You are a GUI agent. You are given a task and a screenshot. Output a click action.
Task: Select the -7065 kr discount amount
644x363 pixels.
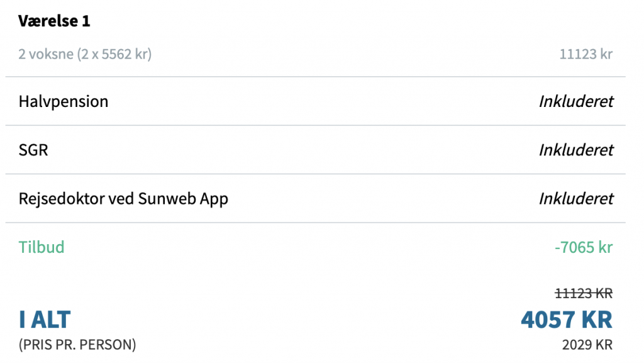click(x=583, y=247)
